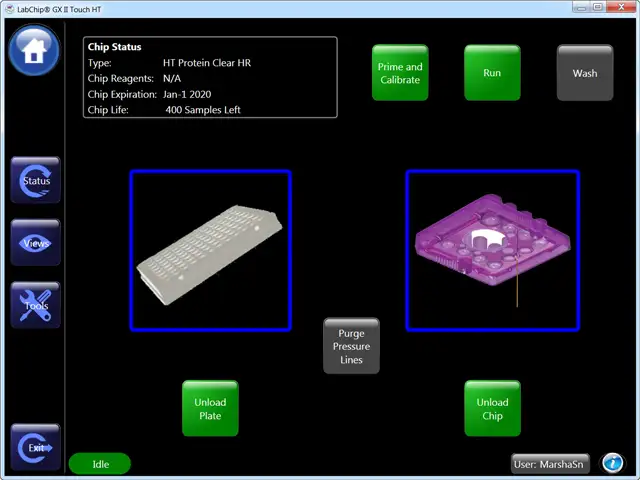640x480 pixels.
Task: Click the Chip Reagents label
Action: (121, 78)
